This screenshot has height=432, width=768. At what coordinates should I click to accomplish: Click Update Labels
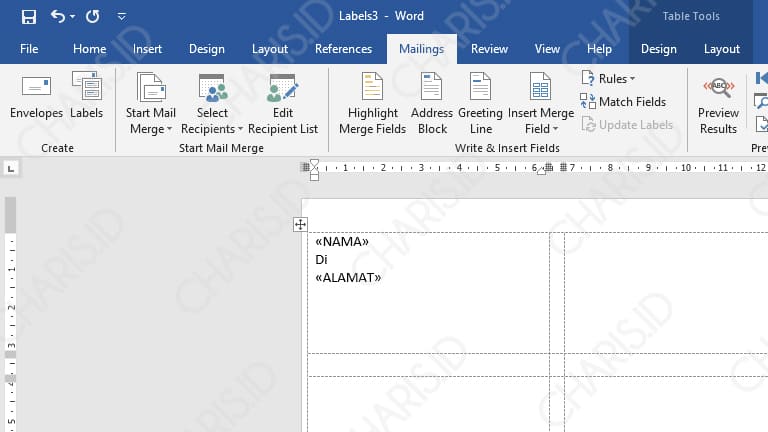pos(626,125)
